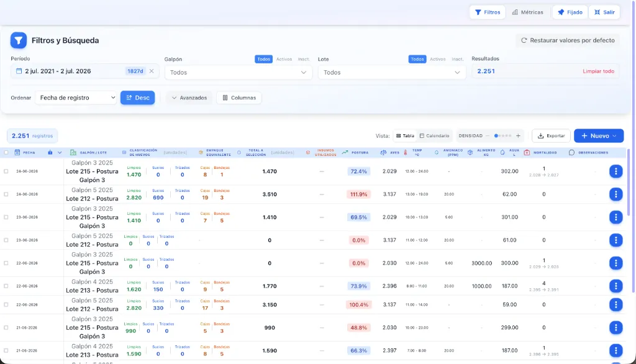Select checkbox for Galpón 4 Lote 213 row 22-06-2026
636x364 pixels.
(6, 286)
